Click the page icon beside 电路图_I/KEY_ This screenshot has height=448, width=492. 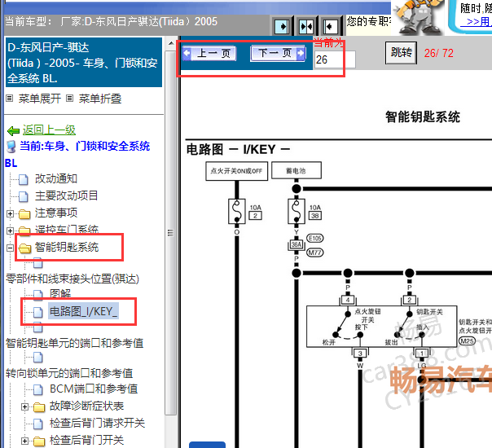pos(38,312)
